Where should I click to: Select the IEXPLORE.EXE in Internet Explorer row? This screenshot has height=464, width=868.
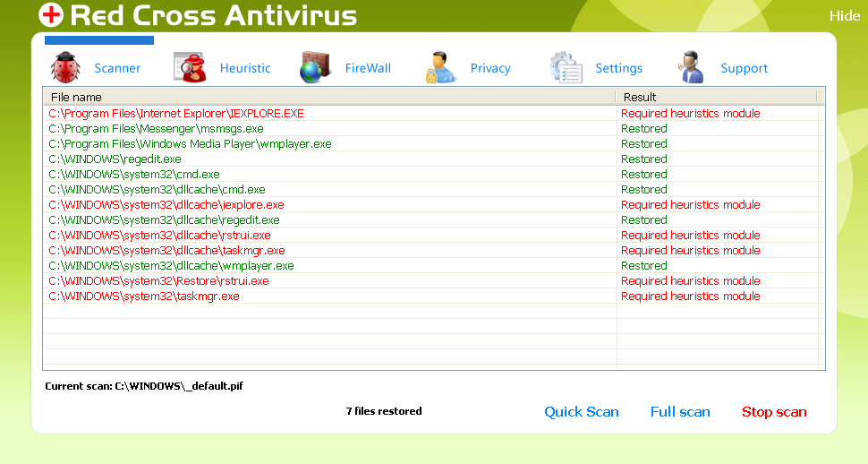pyautogui.click(x=433, y=113)
